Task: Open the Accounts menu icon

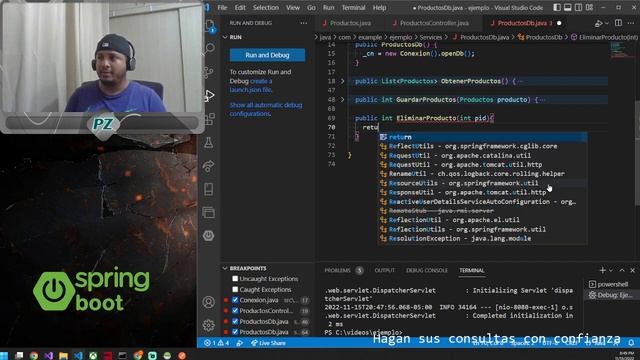Action: click(x=209, y=302)
